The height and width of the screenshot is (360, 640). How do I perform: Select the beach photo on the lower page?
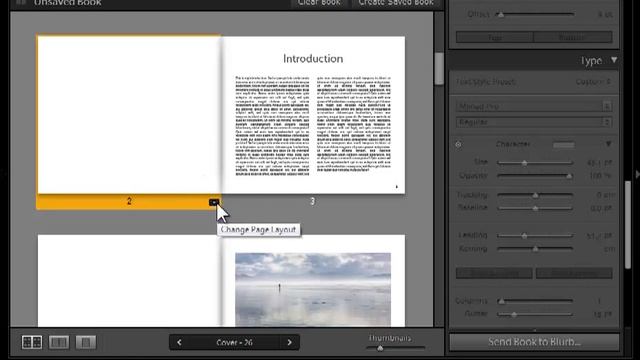pos(313,289)
